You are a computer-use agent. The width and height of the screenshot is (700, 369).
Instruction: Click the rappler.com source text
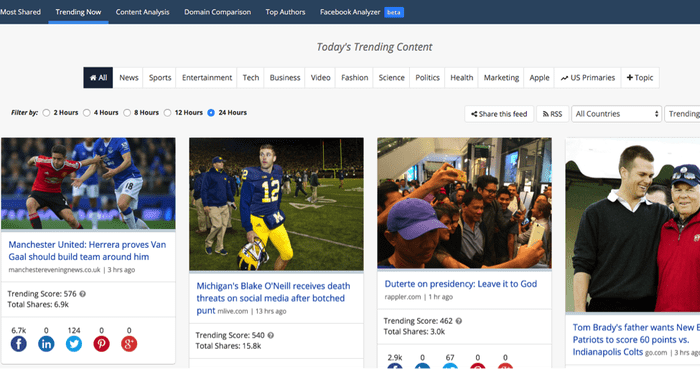pos(403,297)
